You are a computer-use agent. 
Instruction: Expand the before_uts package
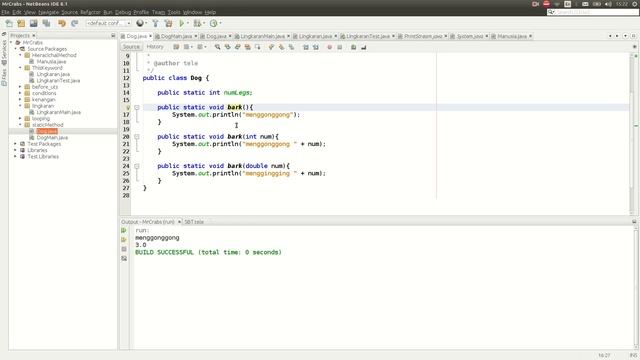[20, 87]
